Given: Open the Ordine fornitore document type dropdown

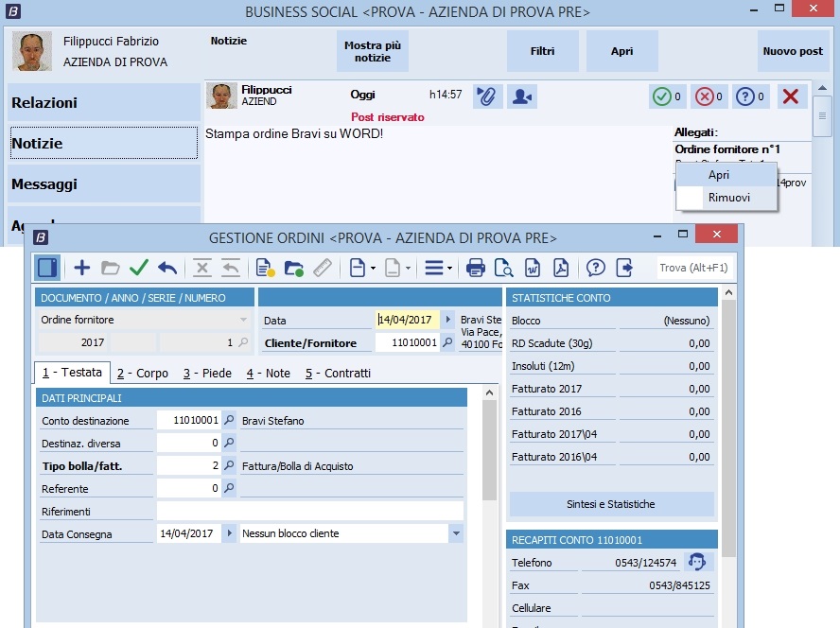Looking at the screenshot, I should click(243, 320).
